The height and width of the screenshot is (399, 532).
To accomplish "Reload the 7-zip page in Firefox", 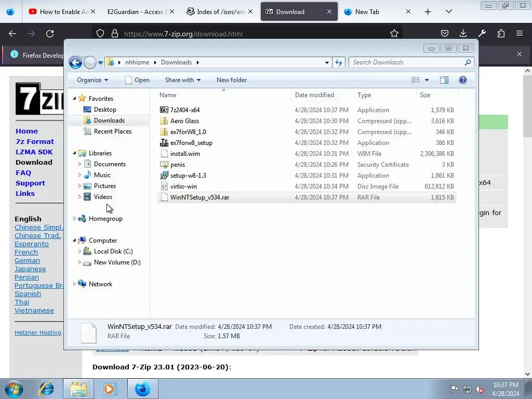I will [x=50, y=34].
